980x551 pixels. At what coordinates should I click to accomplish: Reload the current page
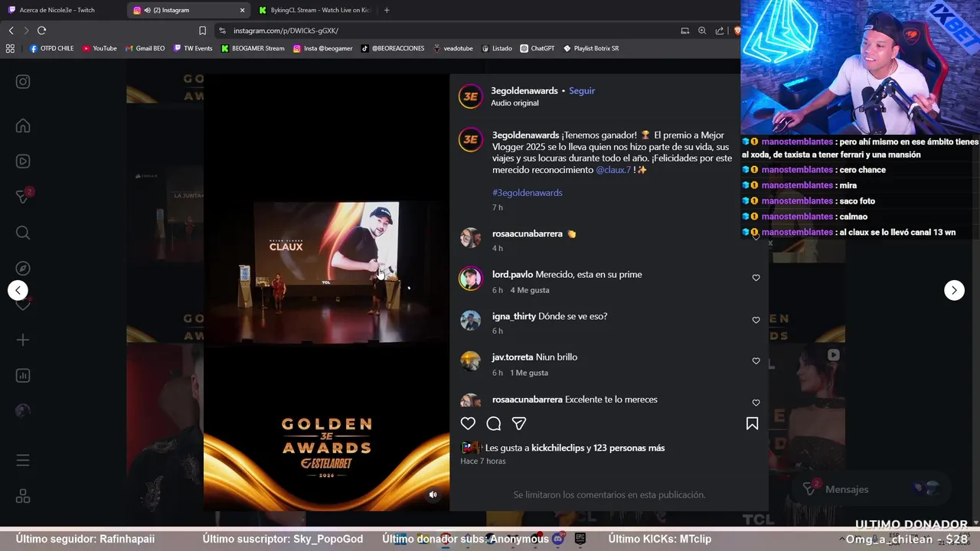point(41,31)
